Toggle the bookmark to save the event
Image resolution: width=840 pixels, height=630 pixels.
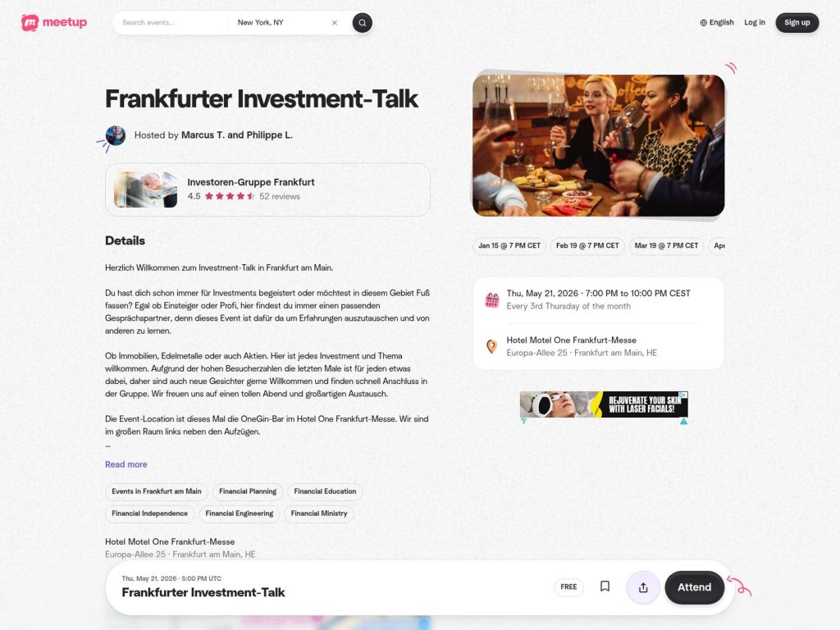point(605,587)
